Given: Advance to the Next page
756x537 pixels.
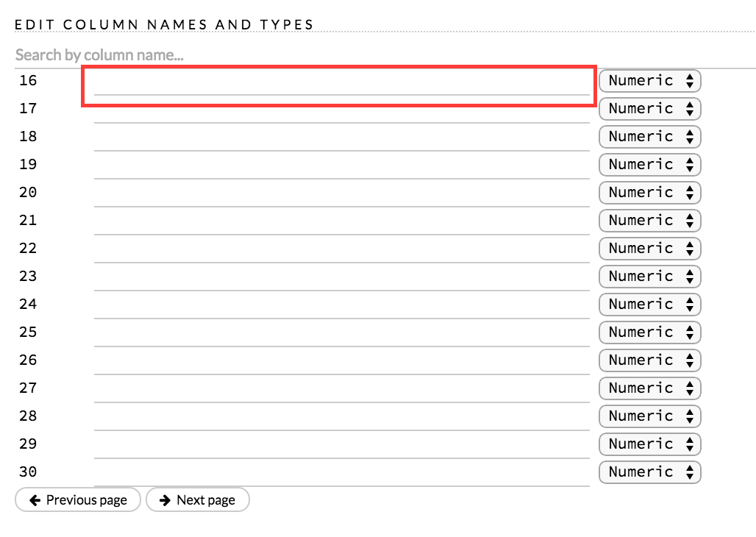Looking at the screenshot, I should tap(197, 499).
